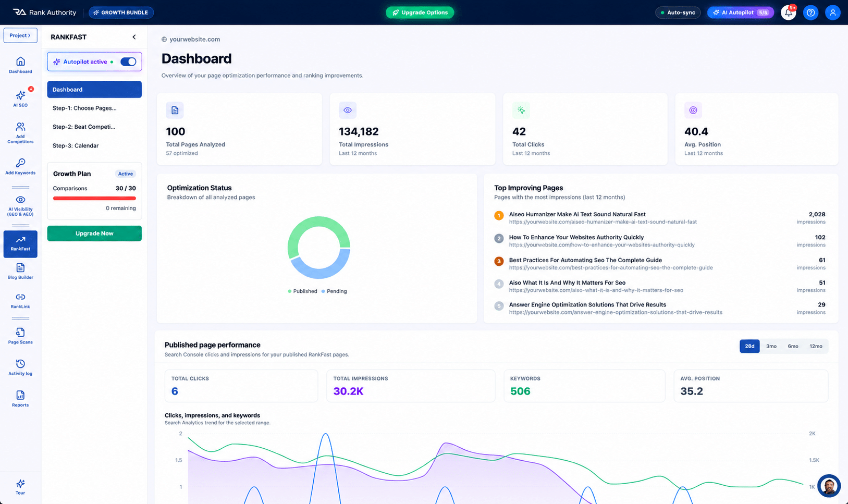Open the AI Autopilot 5/5 button
Screen dimensions: 848x504
point(741,13)
